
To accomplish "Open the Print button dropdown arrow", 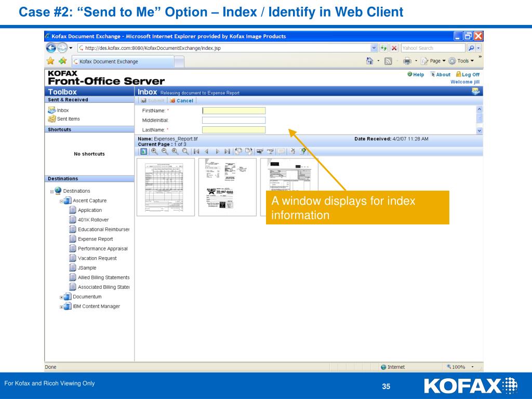I will (416, 61).
